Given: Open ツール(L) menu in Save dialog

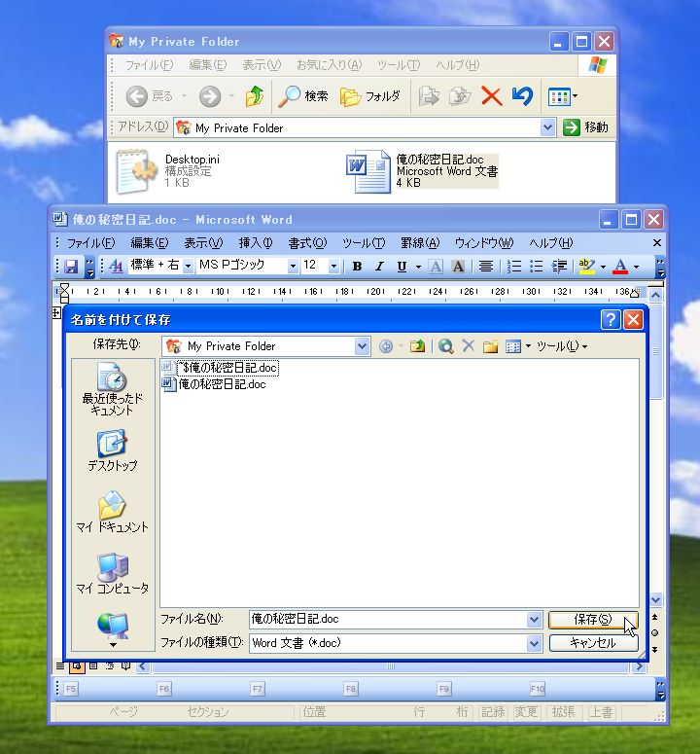Looking at the screenshot, I should 562,346.
